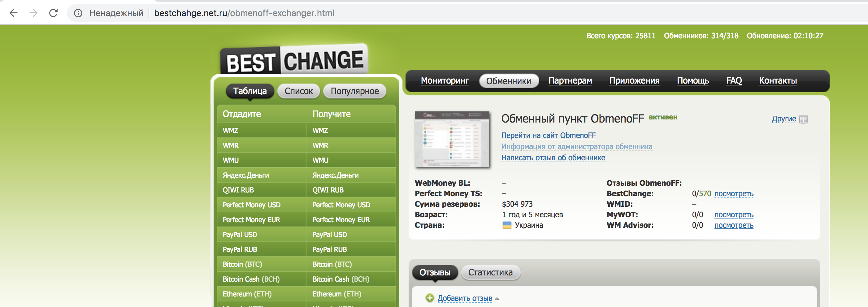Go back using the browser back arrow
The image size is (868, 307).
point(14,13)
